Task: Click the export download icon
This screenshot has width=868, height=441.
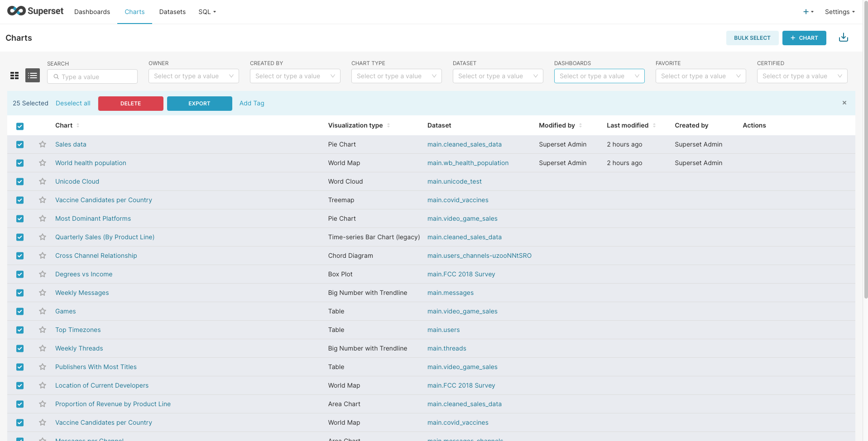Action: tap(843, 38)
